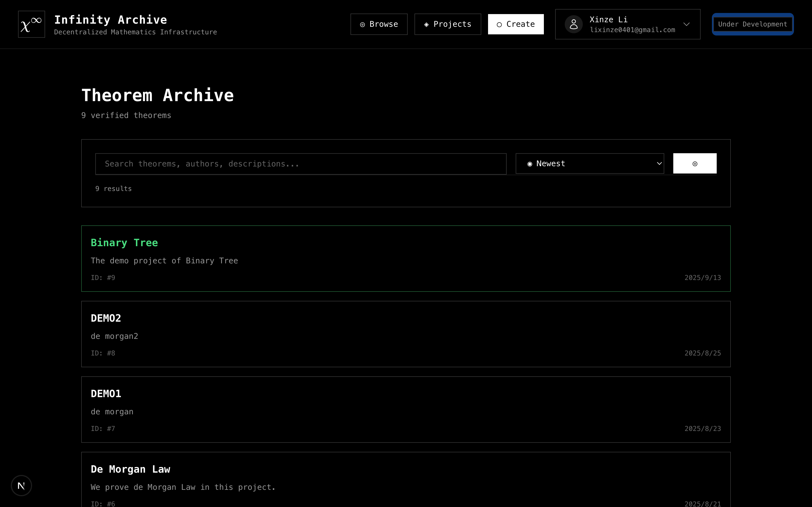Click the lixinze0401@gmail.com account email
Image resolution: width=812 pixels, height=507 pixels.
[x=632, y=30]
